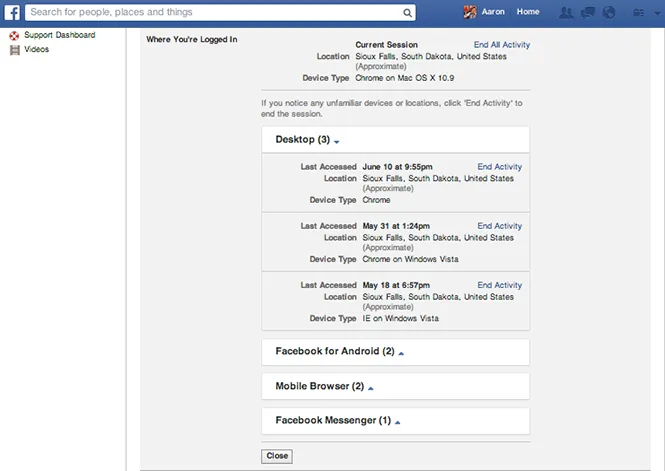
Task: Open the account menu dropdown arrow
Action: (658, 13)
